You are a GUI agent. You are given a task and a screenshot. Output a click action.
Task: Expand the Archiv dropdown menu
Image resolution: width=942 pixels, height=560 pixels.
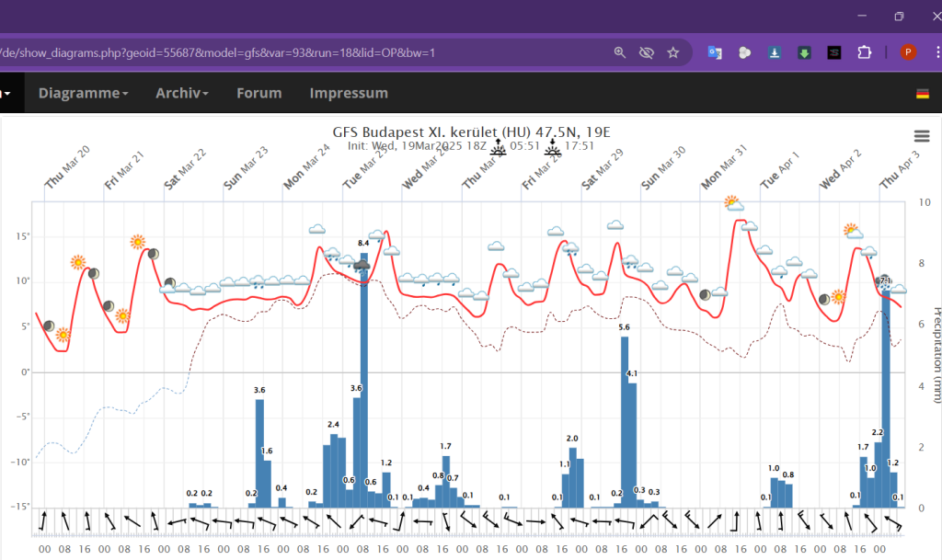pyautogui.click(x=182, y=93)
